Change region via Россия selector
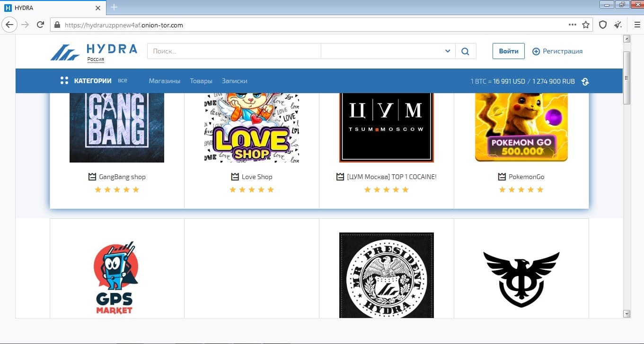The image size is (644, 344). [x=96, y=60]
